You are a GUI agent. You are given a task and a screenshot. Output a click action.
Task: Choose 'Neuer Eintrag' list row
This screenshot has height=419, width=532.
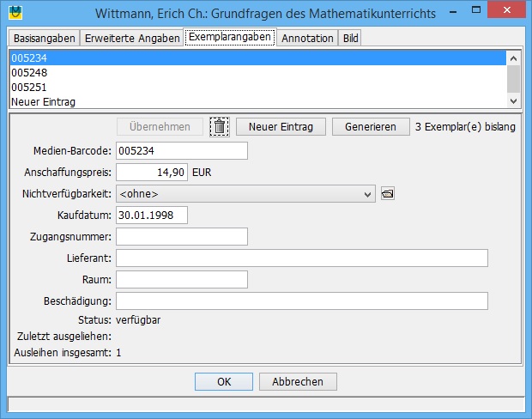pos(257,102)
